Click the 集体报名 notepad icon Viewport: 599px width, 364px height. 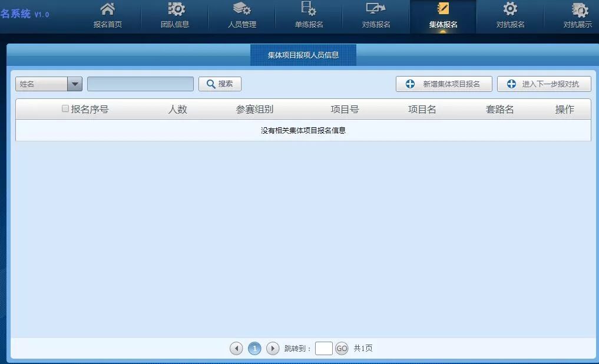click(x=443, y=9)
